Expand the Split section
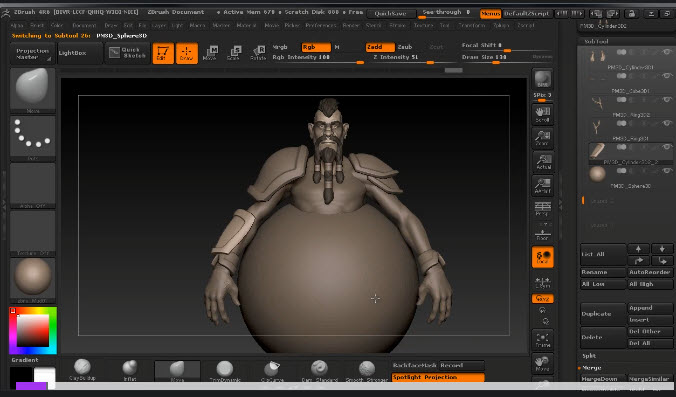 pos(589,356)
